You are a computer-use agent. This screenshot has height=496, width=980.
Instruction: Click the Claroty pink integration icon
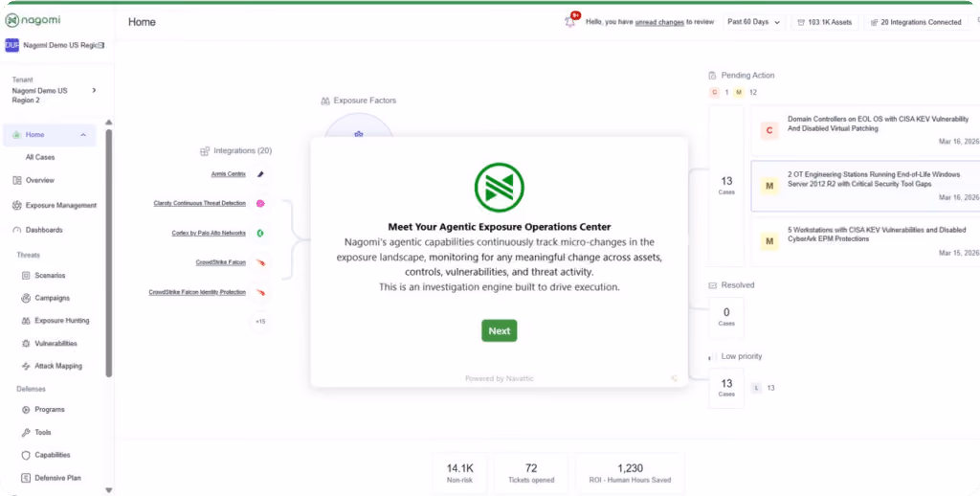260,203
